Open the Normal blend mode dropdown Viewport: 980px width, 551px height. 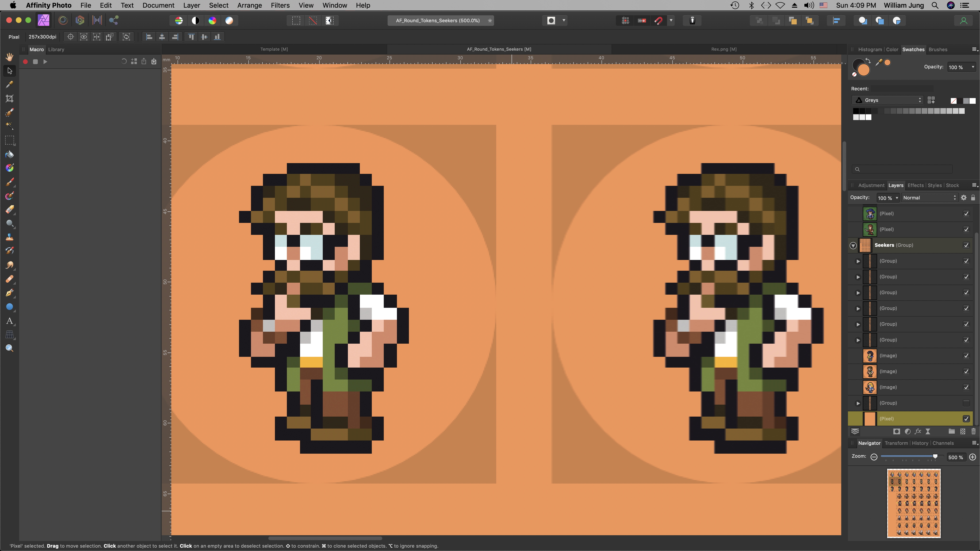929,198
